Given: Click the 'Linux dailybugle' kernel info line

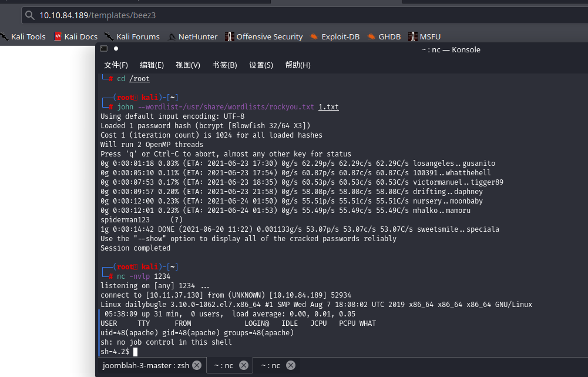Looking at the screenshot, I should [316, 304].
